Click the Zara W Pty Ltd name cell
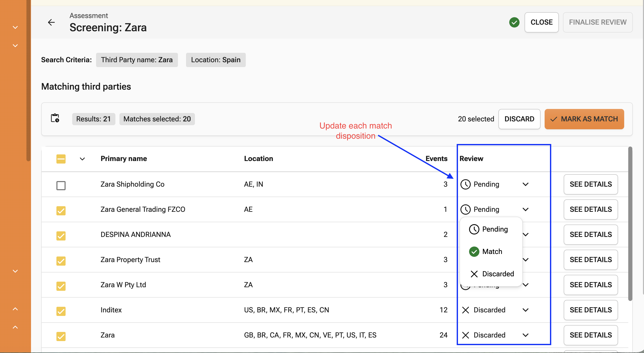 pos(123,285)
